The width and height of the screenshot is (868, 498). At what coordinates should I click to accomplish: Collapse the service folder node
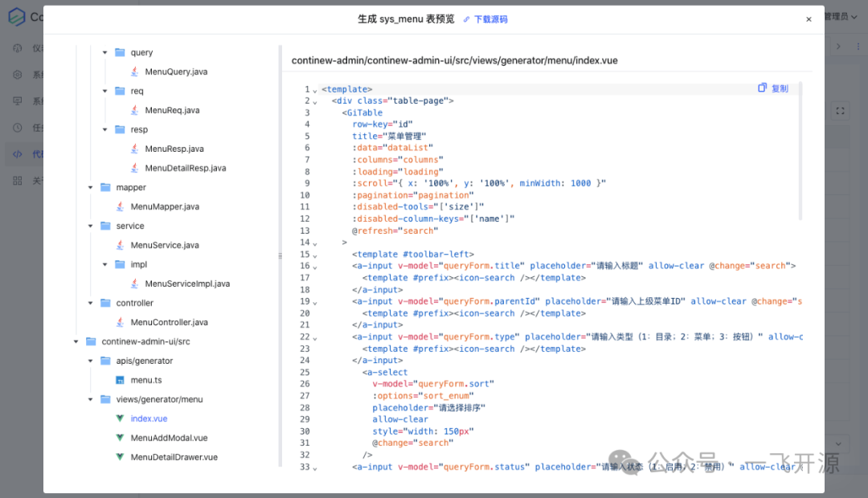pyautogui.click(x=90, y=226)
